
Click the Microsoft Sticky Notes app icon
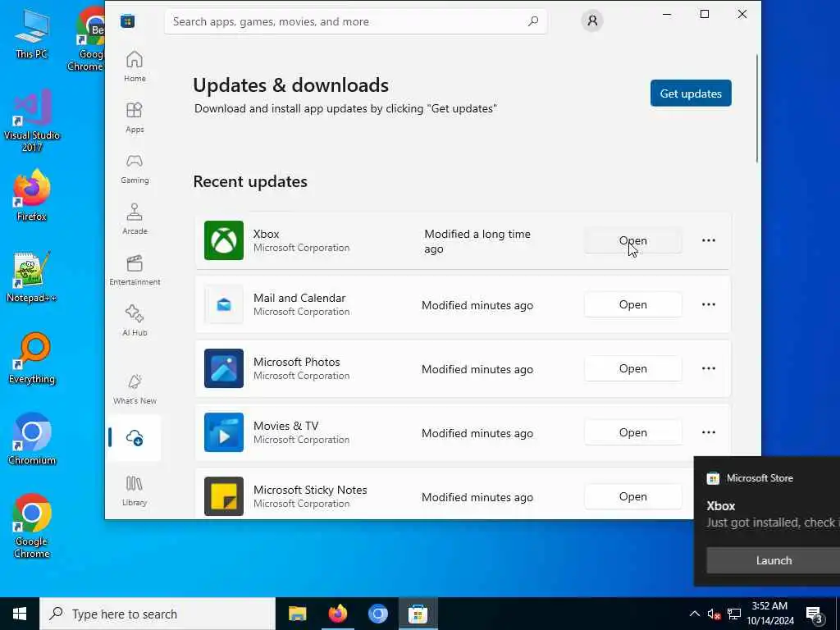(x=224, y=496)
